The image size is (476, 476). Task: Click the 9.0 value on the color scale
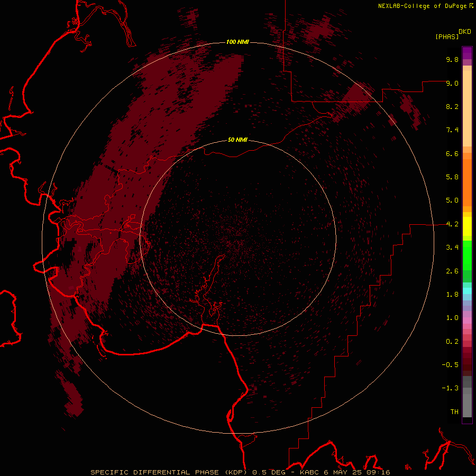tap(452, 83)
